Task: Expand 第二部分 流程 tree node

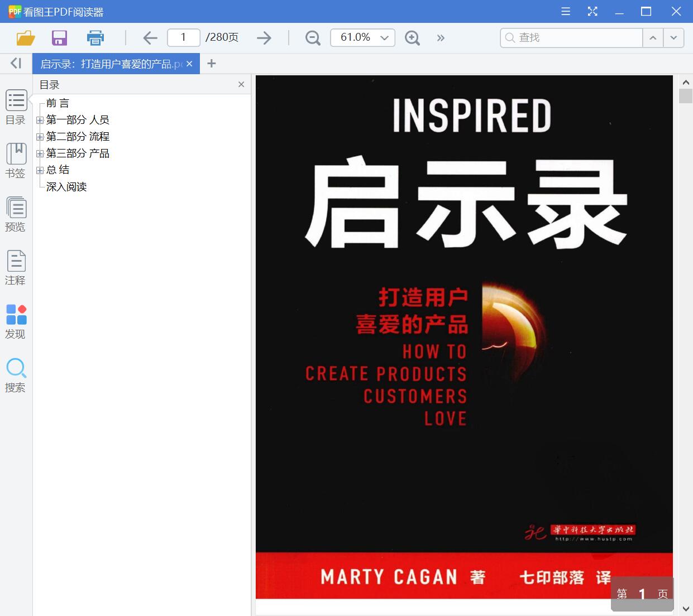Action: (x=40, y=137)
